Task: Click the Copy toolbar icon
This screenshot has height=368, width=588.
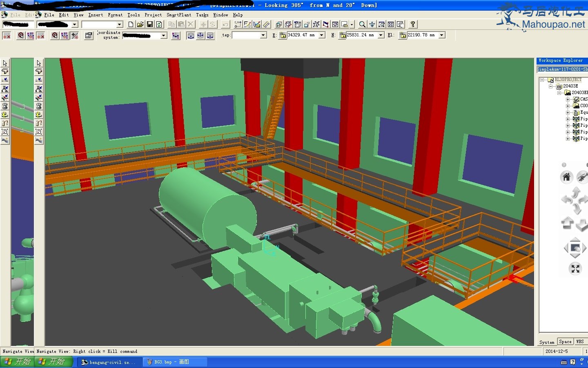Action: pos(171,25)
